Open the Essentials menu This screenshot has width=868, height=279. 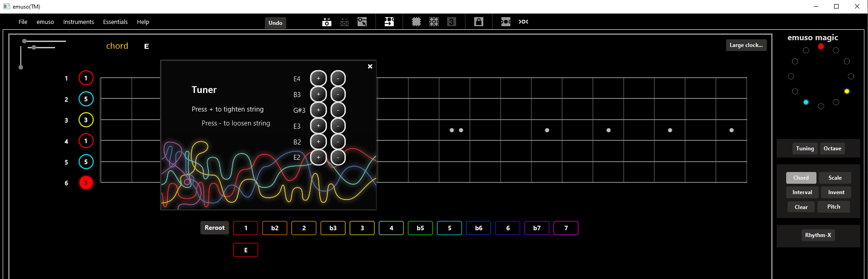pyautogui.click(x=115, y=22)
